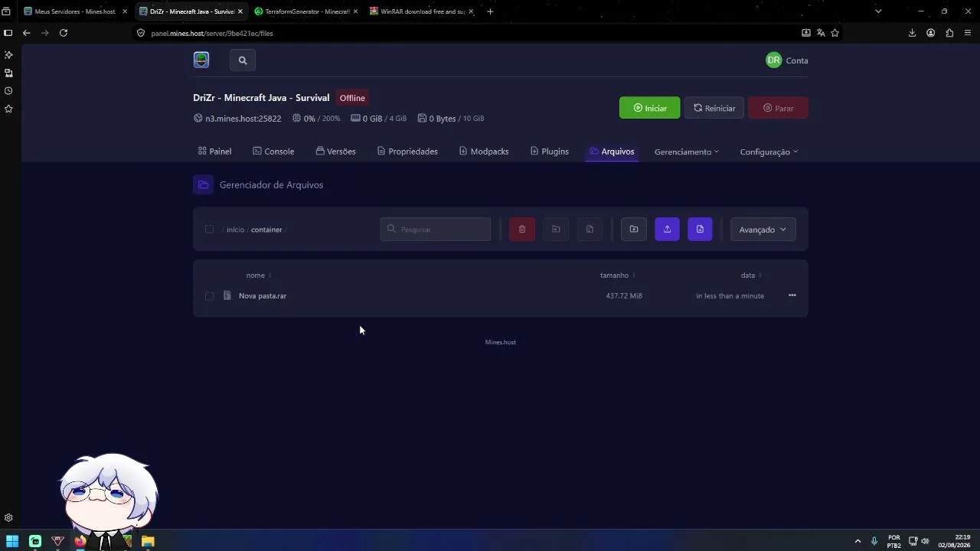Click the purple upload file icon
Screen dimensions: 980x551
pyautogui.click(x=667, y=230)
